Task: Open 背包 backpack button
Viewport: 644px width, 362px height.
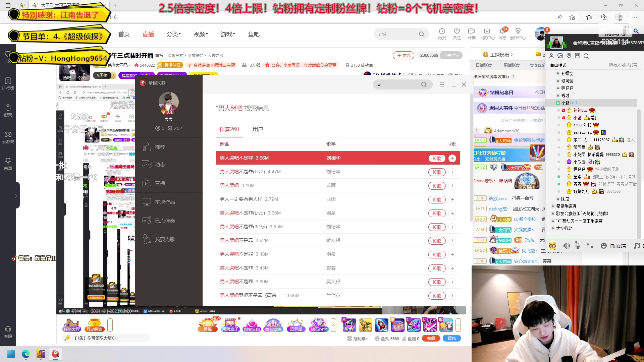Action: coord(452,339)
